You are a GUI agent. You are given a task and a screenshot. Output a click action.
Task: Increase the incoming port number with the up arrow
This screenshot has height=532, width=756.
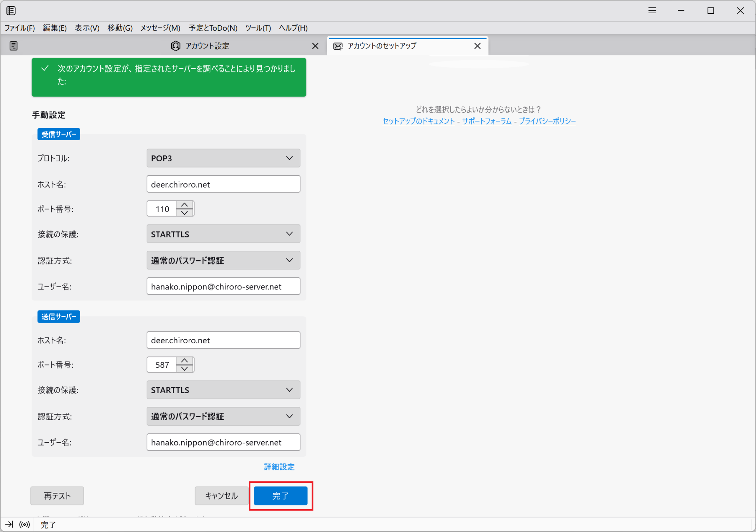185,204
